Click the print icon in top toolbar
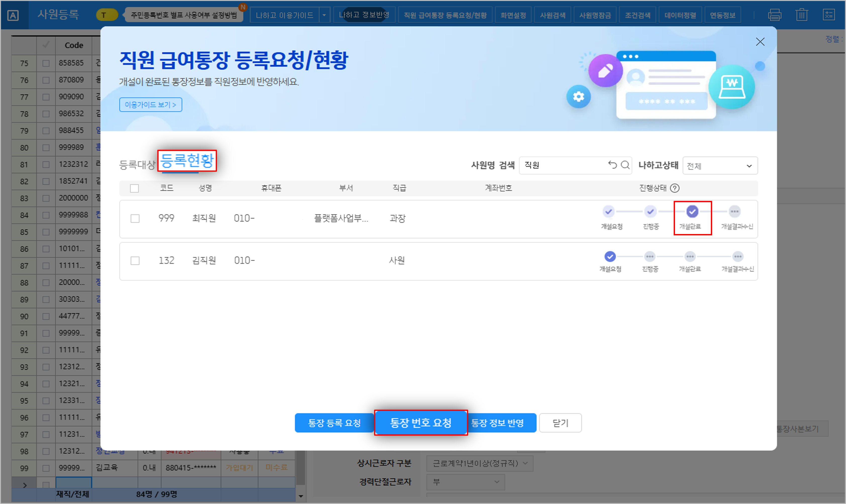This screenshot has width=846, height=504. 775,15
